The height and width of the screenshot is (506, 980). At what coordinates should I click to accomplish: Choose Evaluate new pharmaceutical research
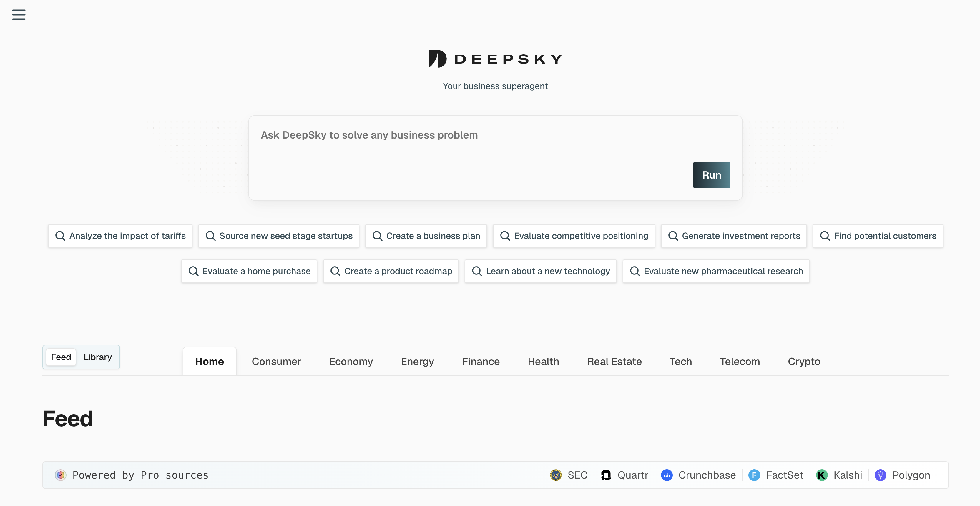pyautogui.click(x=716, y=272)
